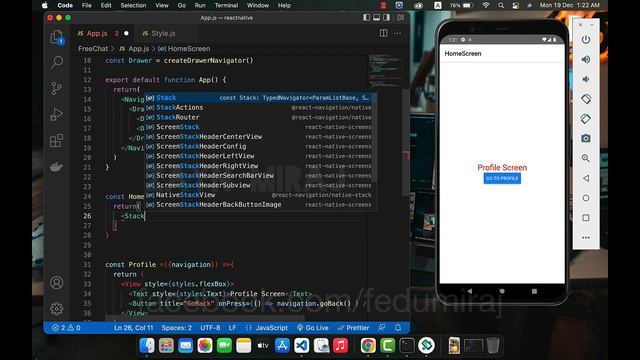640x360 pixels.
Task: Open the Docker view in activity bar
Action: (x=56, y=167)
